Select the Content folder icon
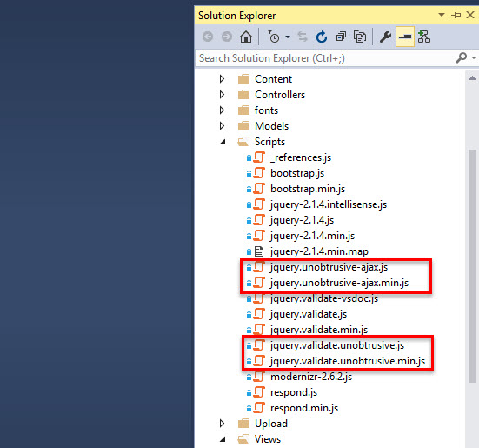 (x=243, y=79)
